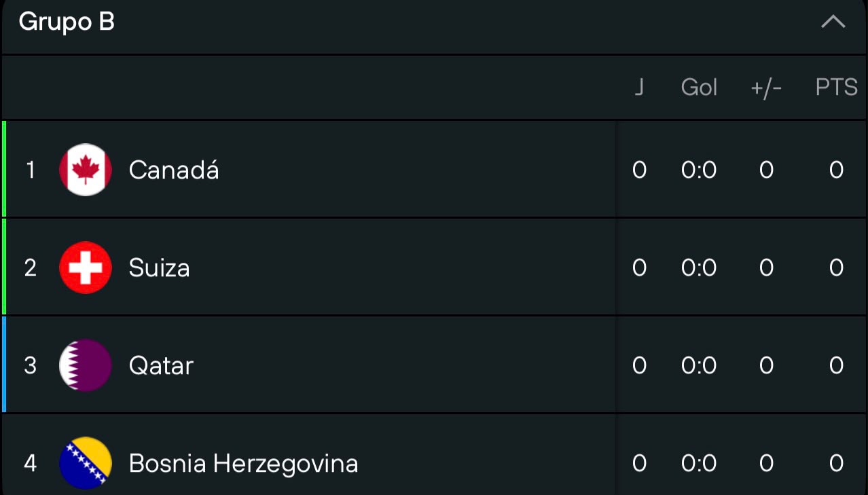Click the Switzerland flag icon

tap(86, 268)
